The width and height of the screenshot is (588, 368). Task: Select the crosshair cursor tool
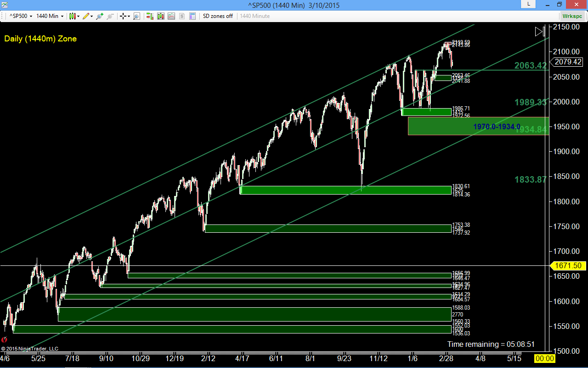tap(123, 16)
